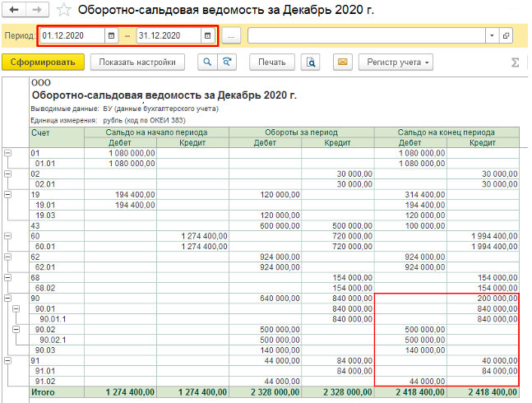Select account cell 01.01
The width and height of the screenshot is (532, 403).
click(x=57, y=164)
